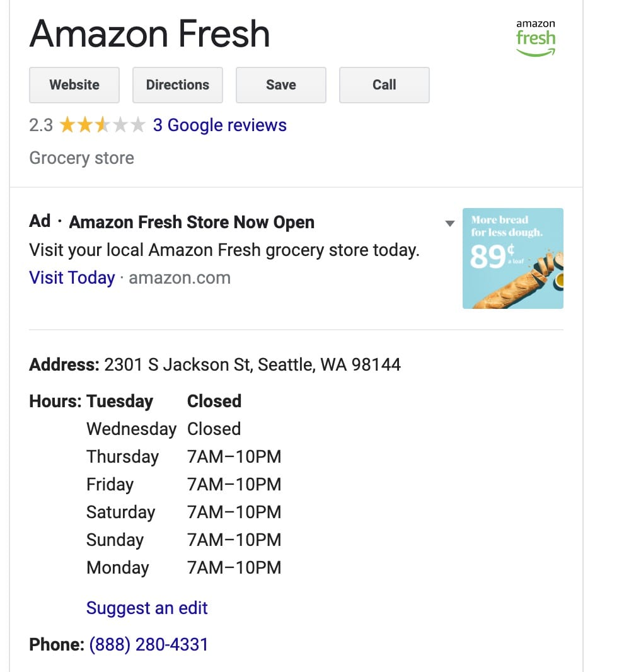The height and width of the screenshot is (672, 624).
Task: Click the amazon.com ad domain text
Action: [180, 278]
